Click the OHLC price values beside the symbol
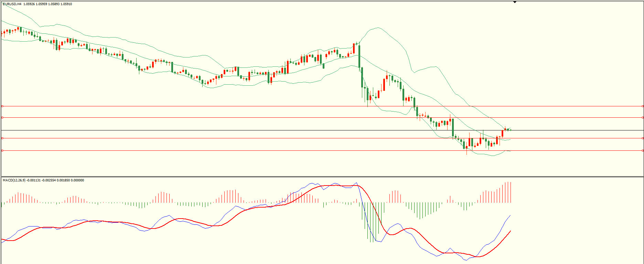Viewport: 644px width, 264px height. pyautogui.click(x=48, y=4)
